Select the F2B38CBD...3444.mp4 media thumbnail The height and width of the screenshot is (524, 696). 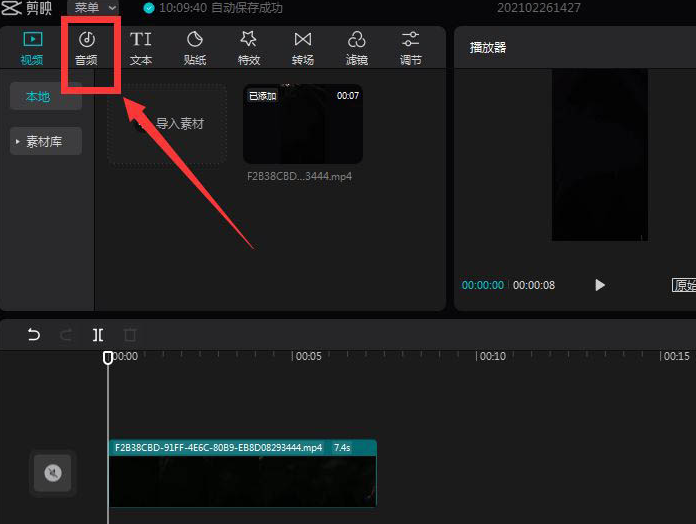pos(303,124)
